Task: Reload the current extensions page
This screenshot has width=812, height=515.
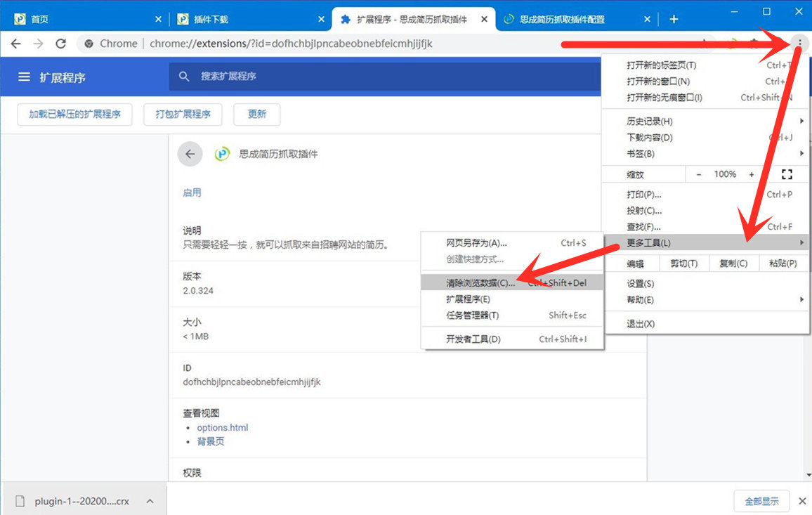Action: (60, 43)
